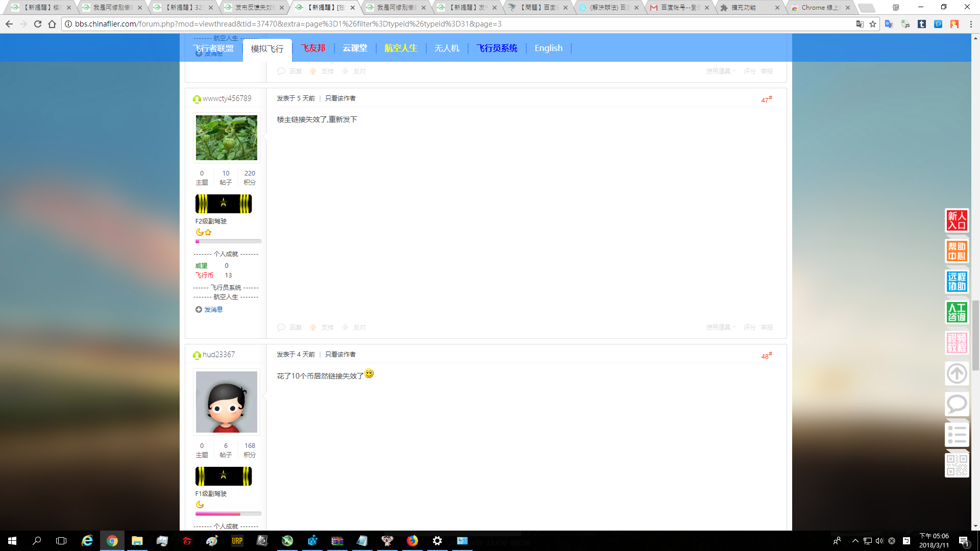Expand 使用道具 dropdown in post 47

pyautogui.click(x=721, y=327)
